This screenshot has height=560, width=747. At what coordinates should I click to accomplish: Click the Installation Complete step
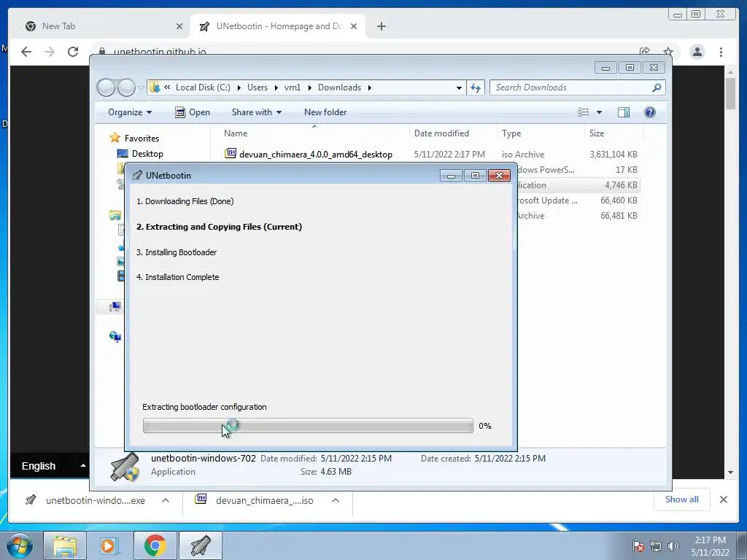click(178, 277)
